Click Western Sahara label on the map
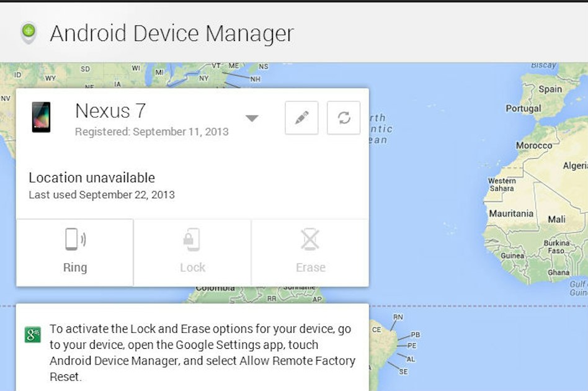 (502, 184)
